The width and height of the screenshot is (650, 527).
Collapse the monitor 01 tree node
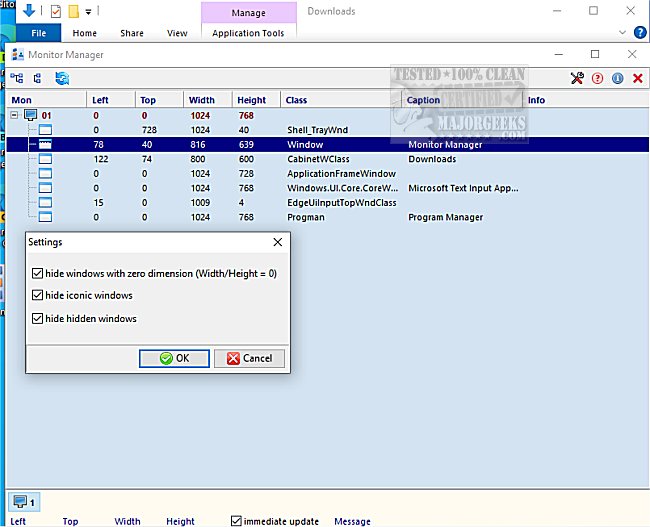15,115
